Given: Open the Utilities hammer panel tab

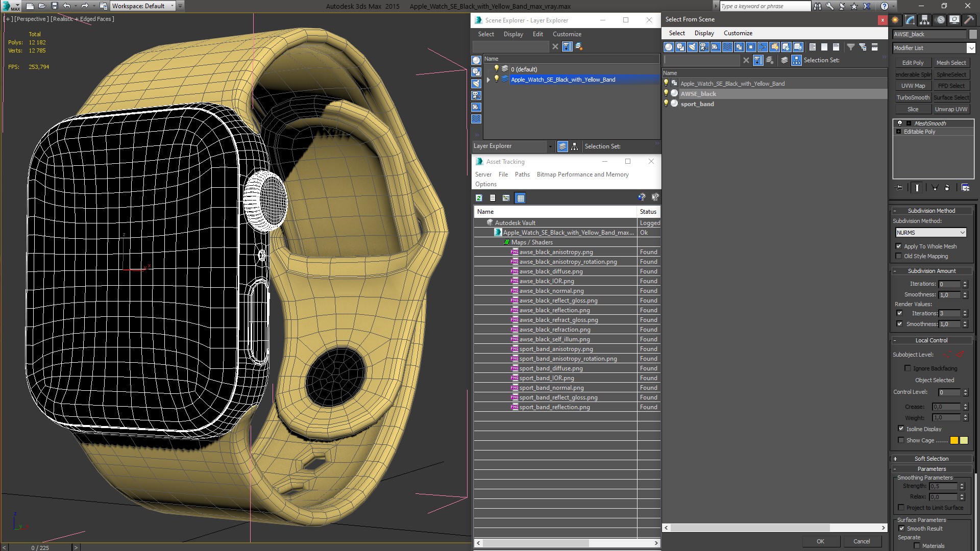Looking at the screenshot, I should coord(969,20).
